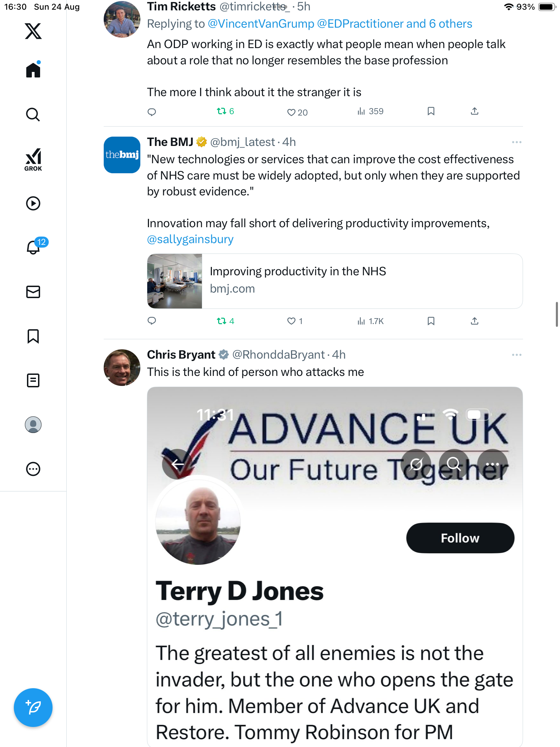Bookmark The BMJ post

pos(431,321)
